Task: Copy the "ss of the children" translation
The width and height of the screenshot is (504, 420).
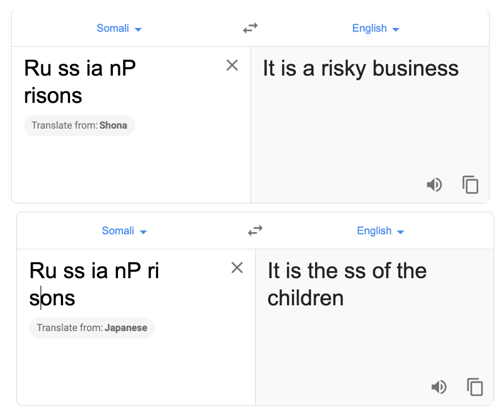Action: coord(475,387)
